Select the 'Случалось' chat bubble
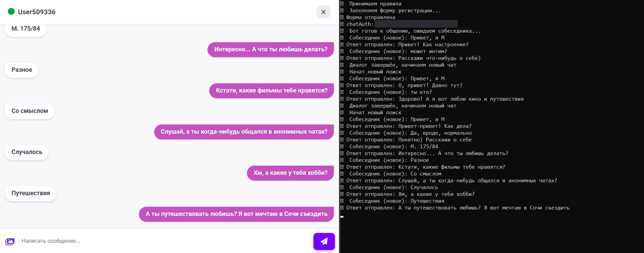Viewport: 644px width, 253px height. [27, 152]
